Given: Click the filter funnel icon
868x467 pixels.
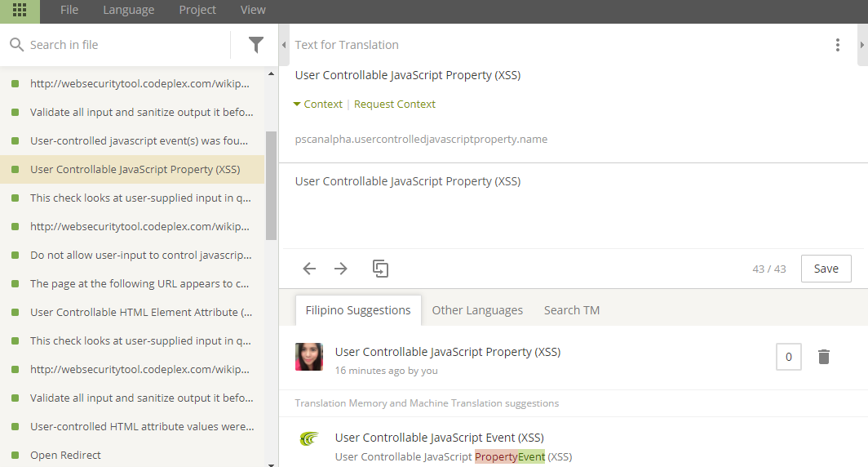Looking at the screenshot, I should pyautogui.click(x=256, y=45).
